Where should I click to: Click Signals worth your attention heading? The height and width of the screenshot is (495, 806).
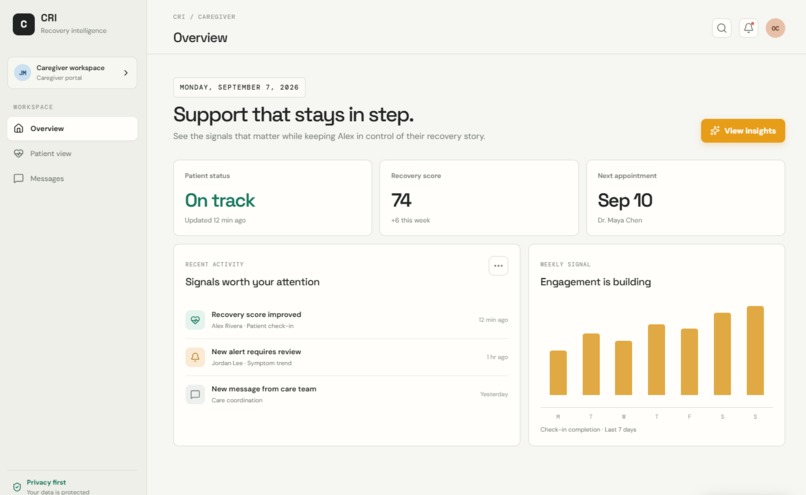252,282
